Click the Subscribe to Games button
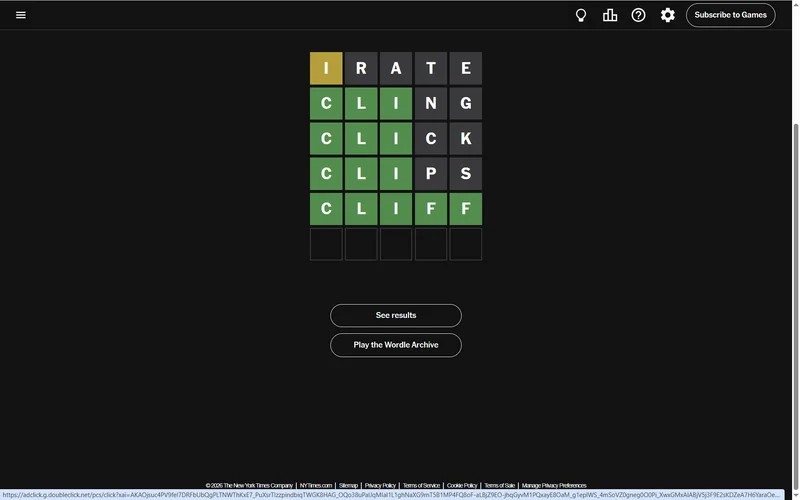 [x=731, y=15]
